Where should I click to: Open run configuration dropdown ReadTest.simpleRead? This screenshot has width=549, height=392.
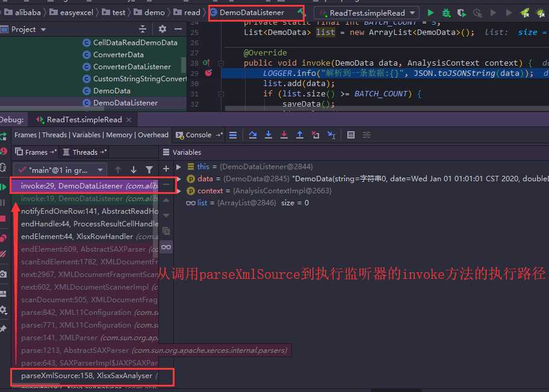366,13
